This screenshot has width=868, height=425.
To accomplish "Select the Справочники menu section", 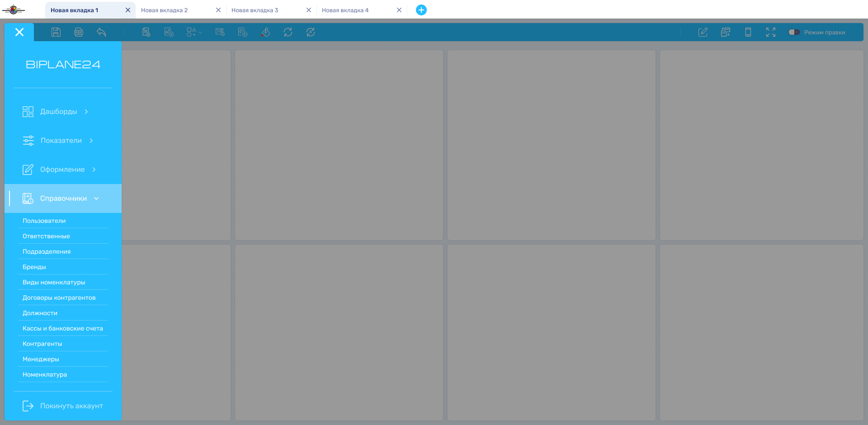I will click(63, 198).
